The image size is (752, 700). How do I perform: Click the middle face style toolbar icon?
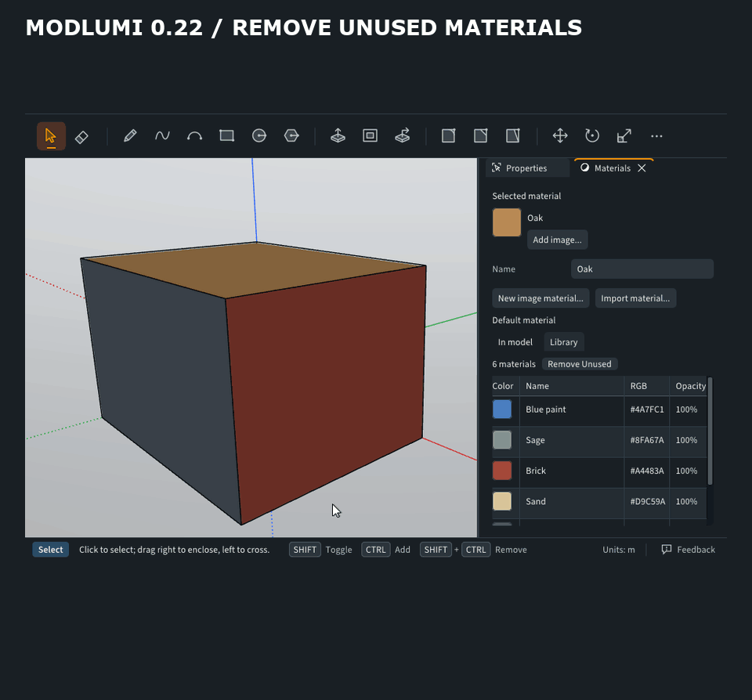click(480, 136)
